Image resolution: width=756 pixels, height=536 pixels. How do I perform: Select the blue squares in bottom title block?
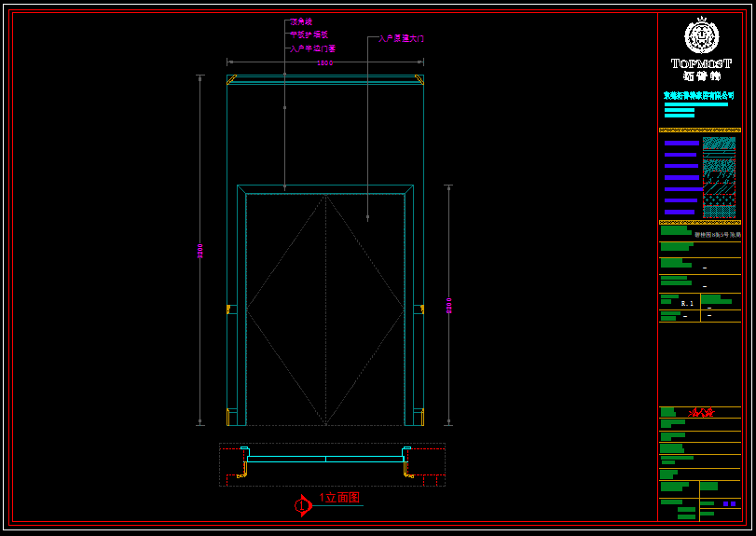tap(729, 503)
